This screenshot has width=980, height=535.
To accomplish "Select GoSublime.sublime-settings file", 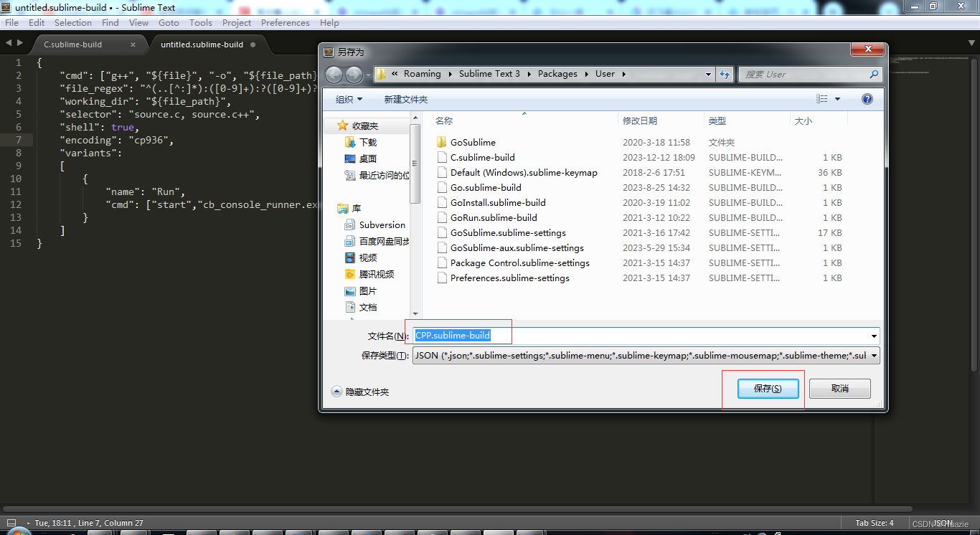I will coord(508,232).
